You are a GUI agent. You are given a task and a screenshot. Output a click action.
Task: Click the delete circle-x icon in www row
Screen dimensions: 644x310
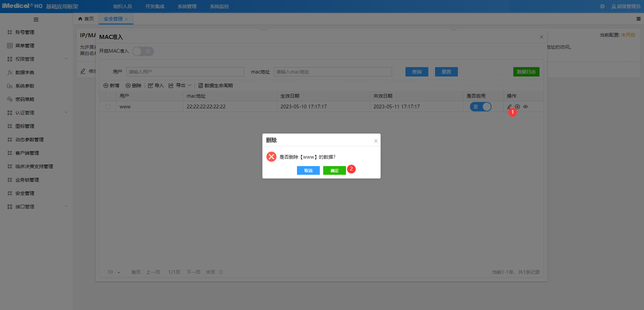[517, 107]
